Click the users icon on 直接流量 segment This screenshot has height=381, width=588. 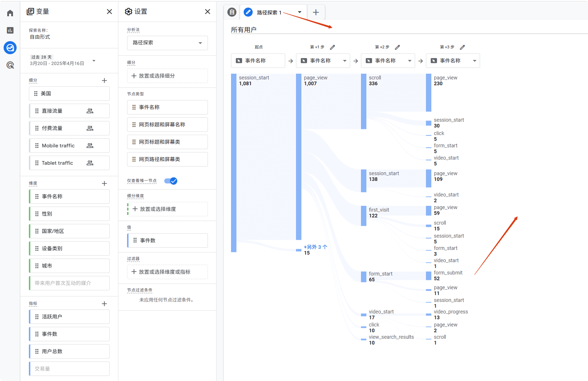tap(90, 111)
